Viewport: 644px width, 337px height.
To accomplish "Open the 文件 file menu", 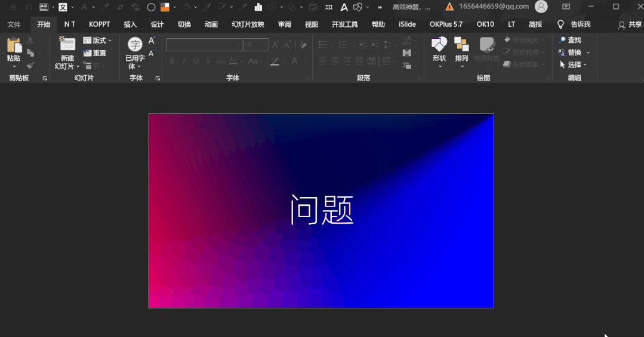I will coord(14,24).
